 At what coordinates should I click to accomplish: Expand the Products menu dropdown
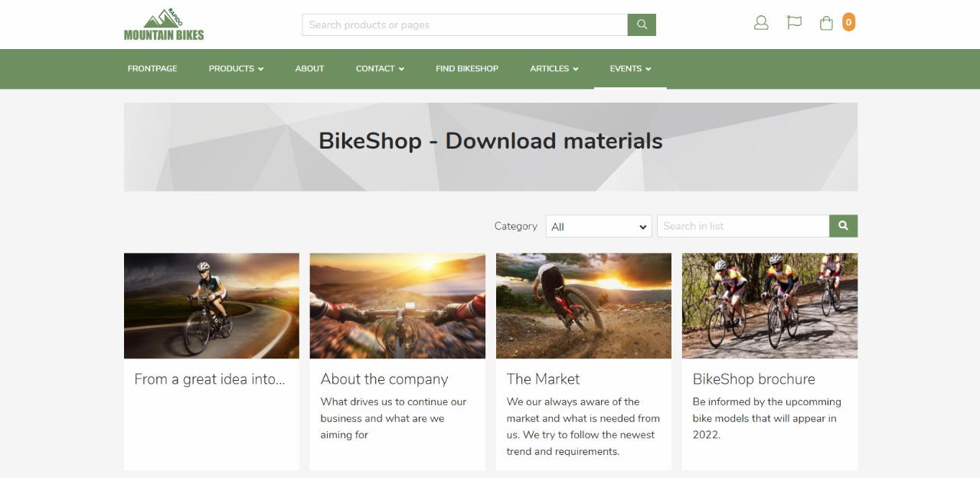point(236,69)
